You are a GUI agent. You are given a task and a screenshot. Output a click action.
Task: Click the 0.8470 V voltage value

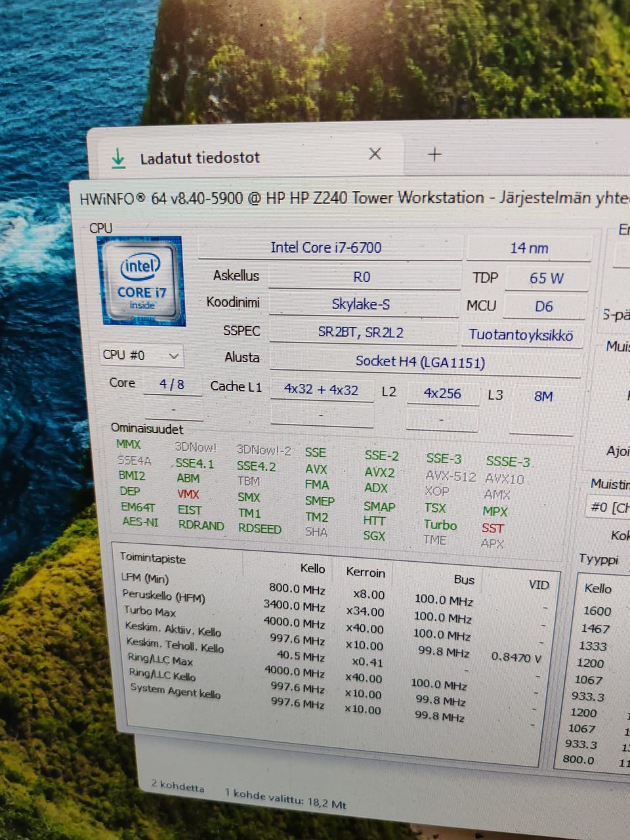point(516,656)
